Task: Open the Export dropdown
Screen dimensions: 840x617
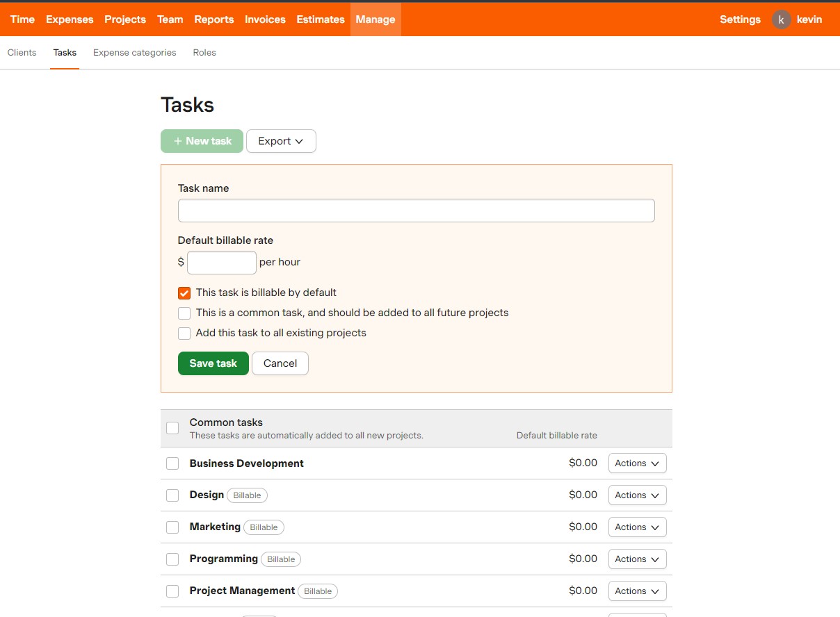Action: (x=281, y=141)
